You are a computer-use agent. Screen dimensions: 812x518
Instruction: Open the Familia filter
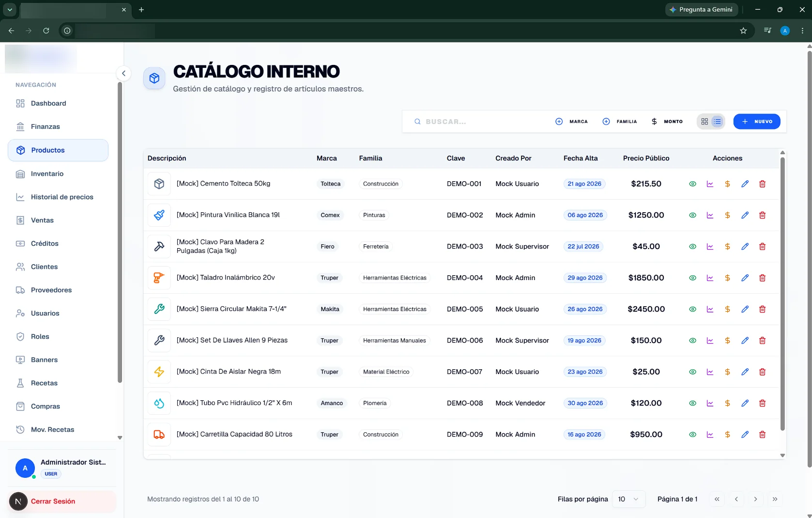(x=619, y=122)
